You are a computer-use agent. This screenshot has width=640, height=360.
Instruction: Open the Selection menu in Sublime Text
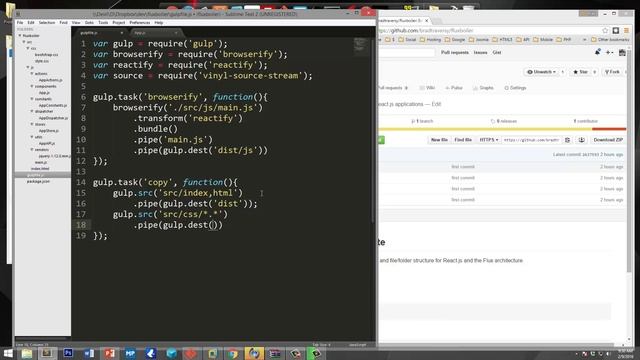[47, 23]
